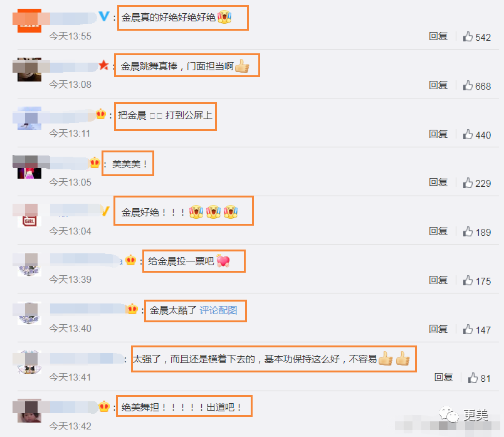This screenshot has height=437, width=504.
Task: Click the crown badge on 13:11 commenter
Action: click(101, 114)
